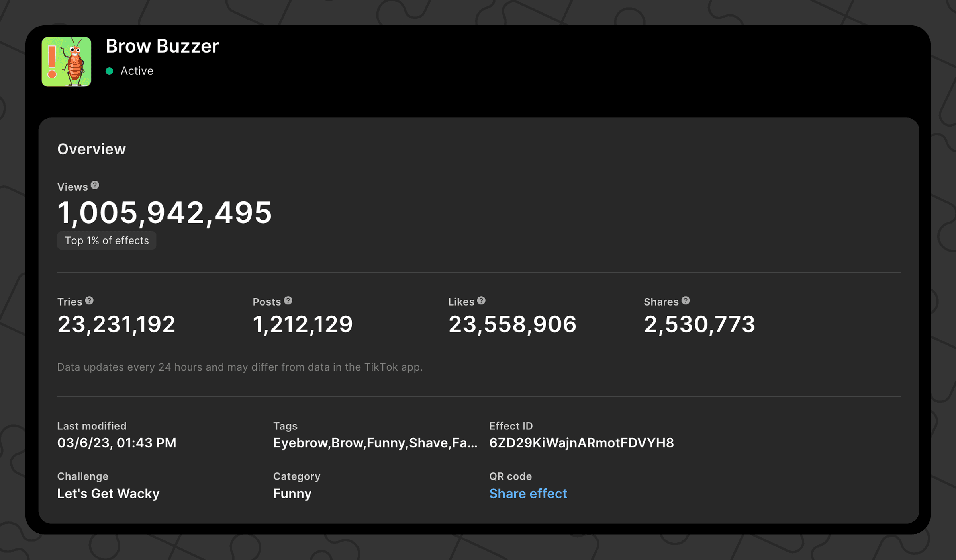
Task: Click the Shares count 2,530,773
Action: click(x=699, y=324)
